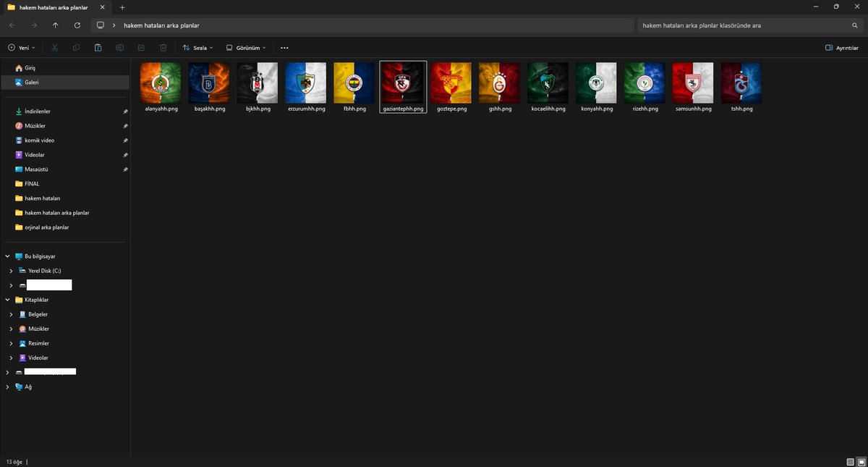Screen dimensions: 868x467
Task: Expand Yerel Disk (C:) in the tree
Action: point(11,271)
